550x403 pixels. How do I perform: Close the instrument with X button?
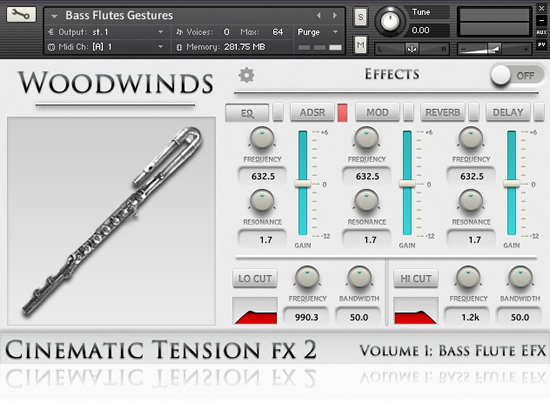point(541,8)
